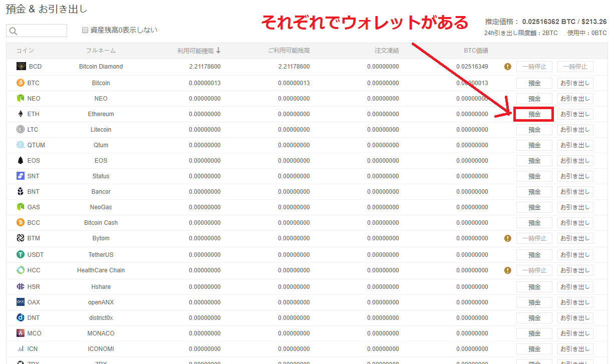Click the magnifier icon in the search box

click(x=14, y=31)
